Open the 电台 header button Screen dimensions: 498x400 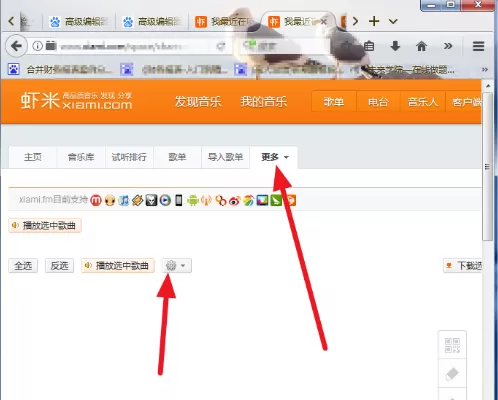click(x=378, y=101)
